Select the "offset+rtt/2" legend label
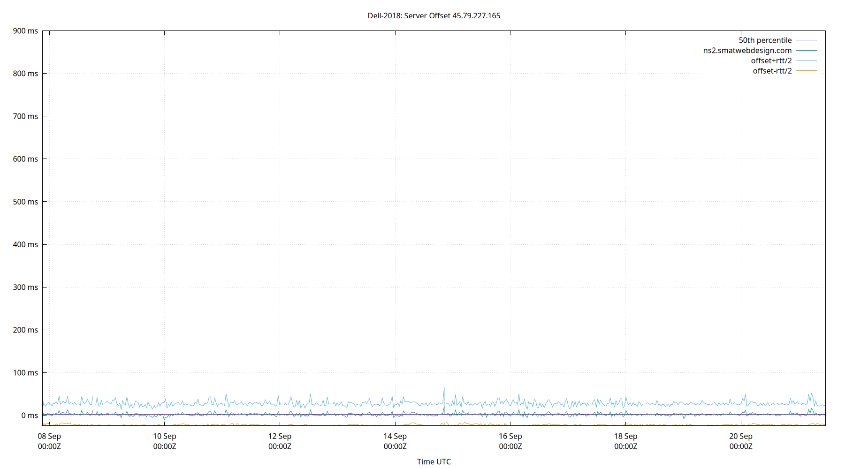The image size is (868, 469). pyautogui.click(x=771, y=61)
